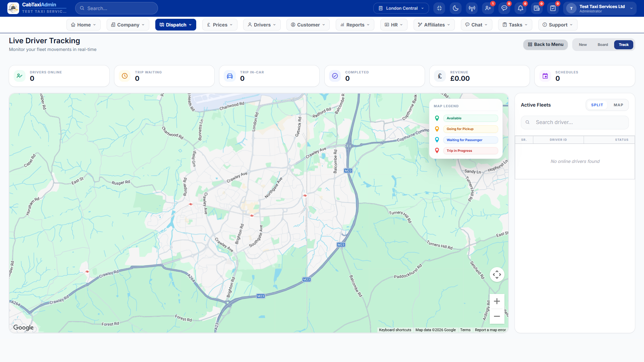This screenshot has height=362, width=644.
Task: Open the news feed icon in header
Action: point(537,8)
